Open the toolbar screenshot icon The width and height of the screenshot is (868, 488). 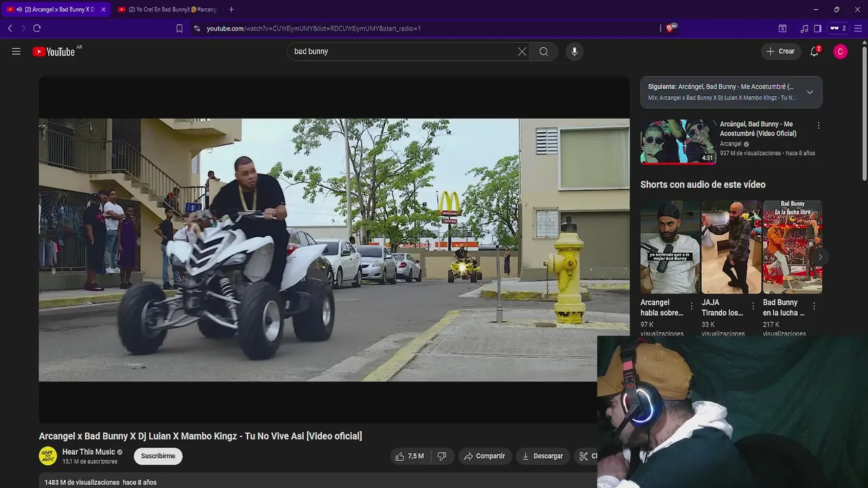(x=782, y=28)
